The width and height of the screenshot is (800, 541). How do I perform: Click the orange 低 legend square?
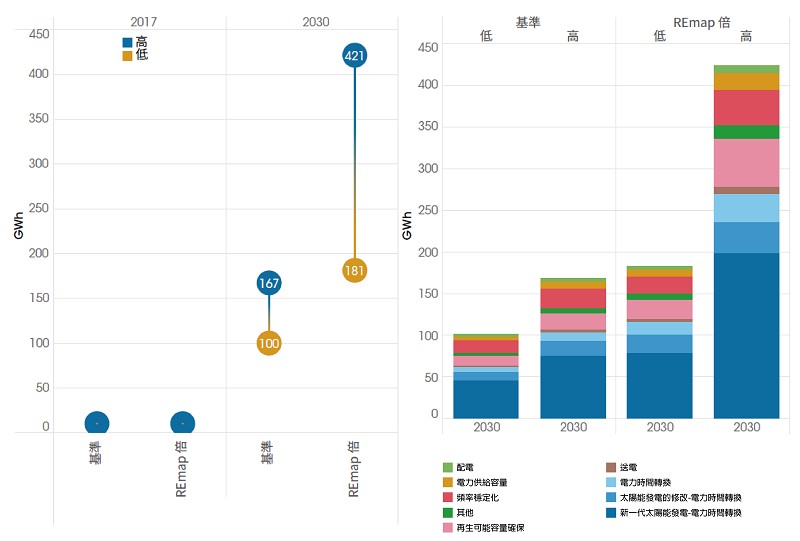click(x=127, y=56)
